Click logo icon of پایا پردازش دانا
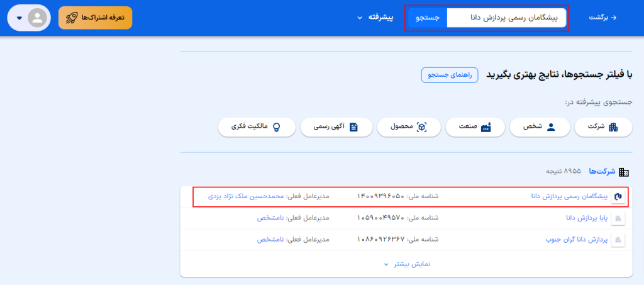 tap(618, 219)
